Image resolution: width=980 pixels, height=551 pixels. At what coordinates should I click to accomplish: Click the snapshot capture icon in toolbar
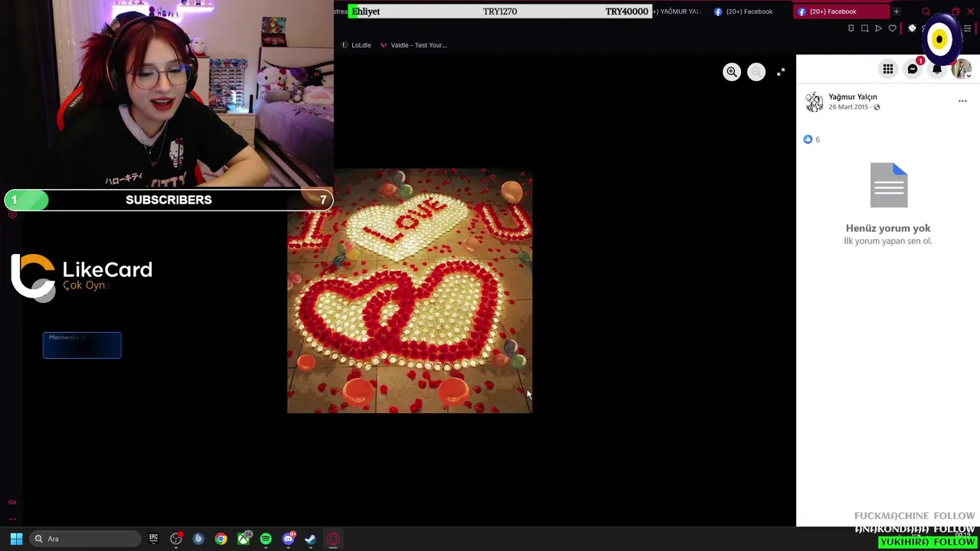click(x=864, y=28)
